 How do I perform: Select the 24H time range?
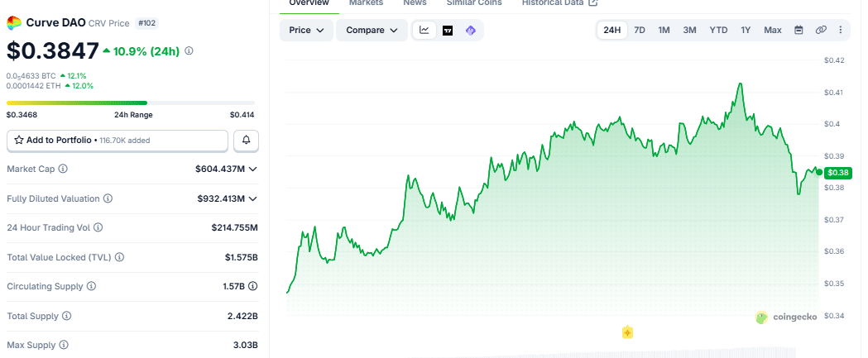pos(611,31)
